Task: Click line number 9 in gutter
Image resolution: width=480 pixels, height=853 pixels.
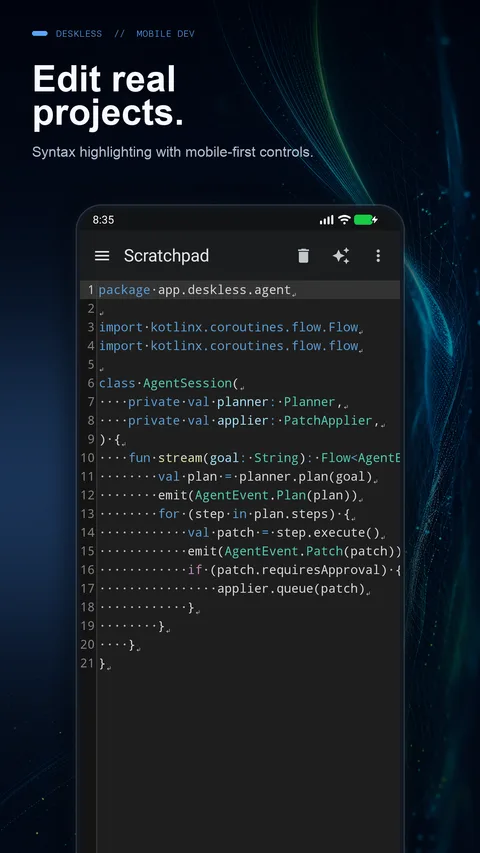Action: 90,439
